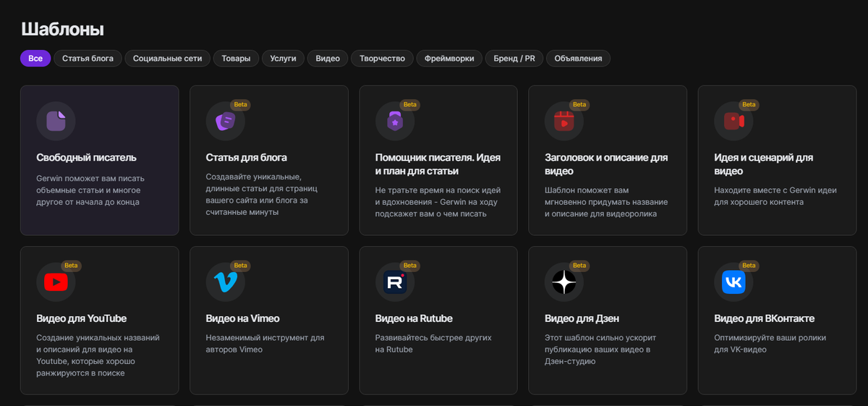Open the Видео на Rutube title
Viewport: 868px width, 406px height.
tap(414, 318)
